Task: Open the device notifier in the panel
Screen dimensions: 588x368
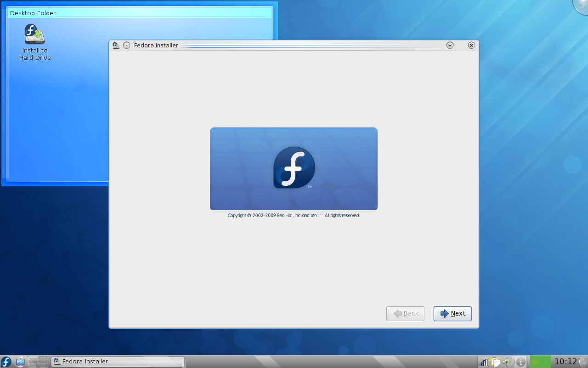Action: pos(21,362)
